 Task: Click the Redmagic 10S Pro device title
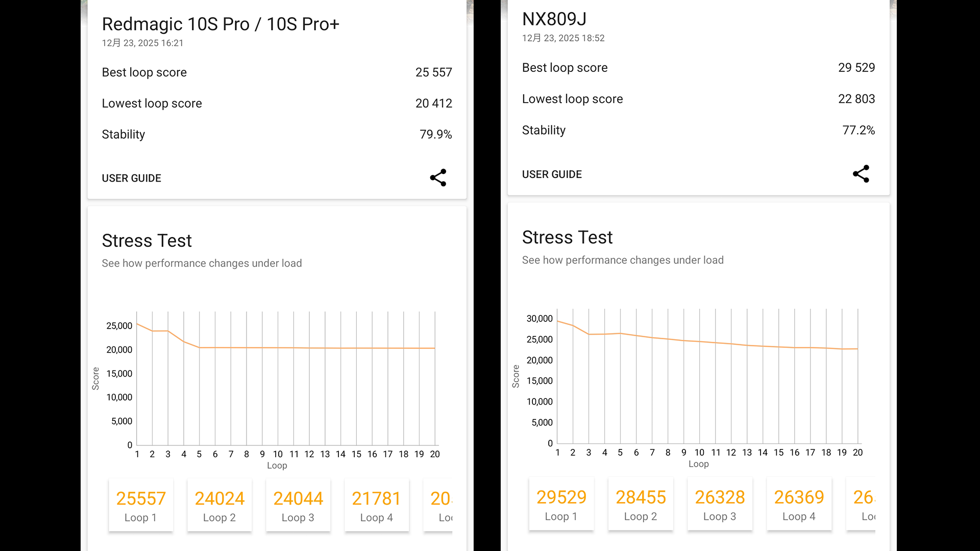pos(220,24)
